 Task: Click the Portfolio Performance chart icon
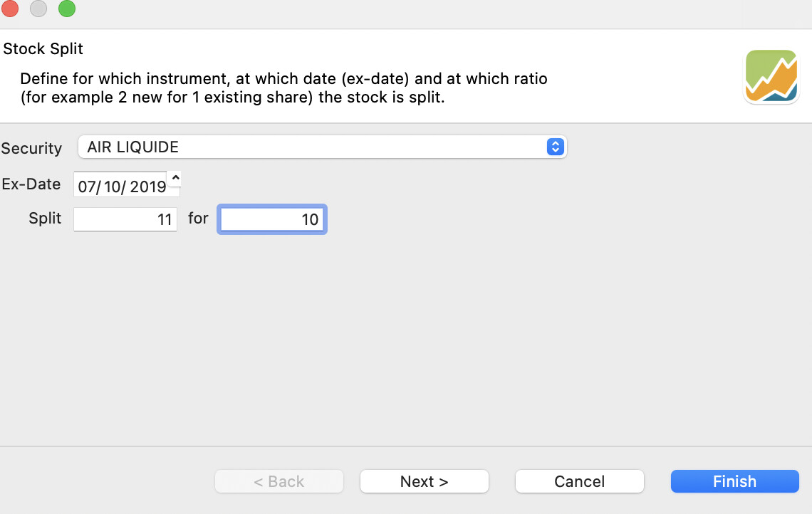(x=771, y=76)
